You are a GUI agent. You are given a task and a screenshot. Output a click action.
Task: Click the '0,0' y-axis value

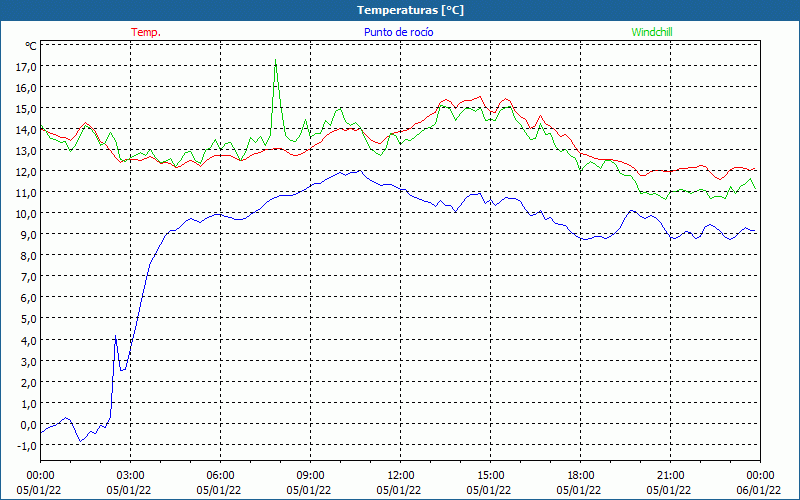pyautogui.click(x=28, y=425)
